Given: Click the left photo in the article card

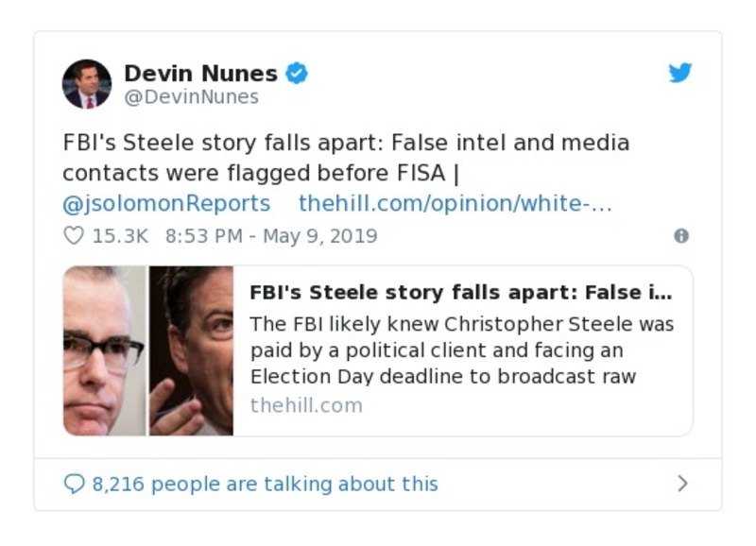Looking at the screenshot, I should click(x=104, y=350).
